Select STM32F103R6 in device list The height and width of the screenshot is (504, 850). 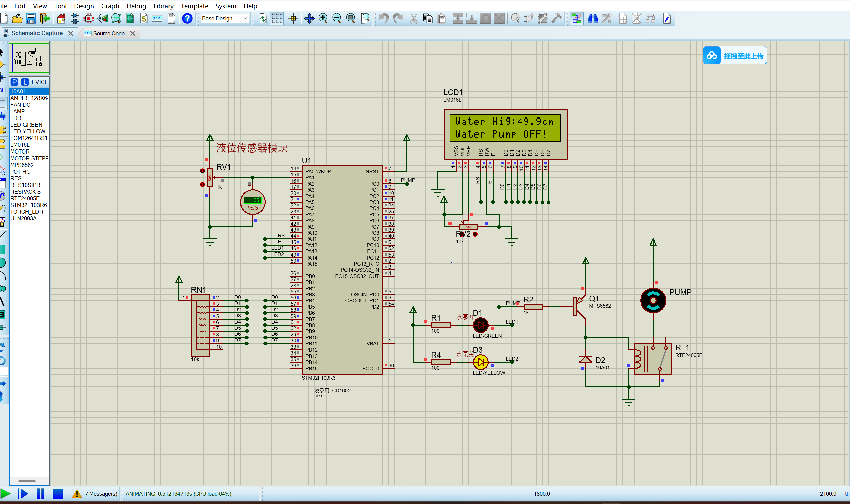tap(29, 205)
